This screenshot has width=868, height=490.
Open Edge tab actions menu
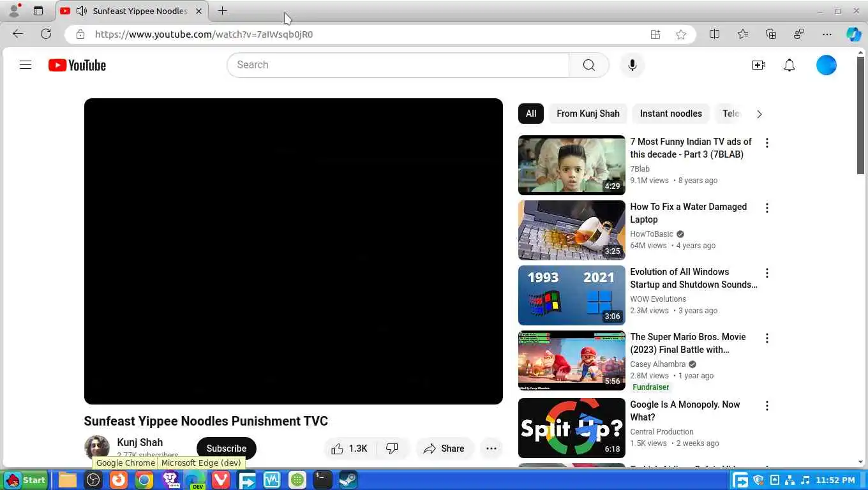coord(38,11)
